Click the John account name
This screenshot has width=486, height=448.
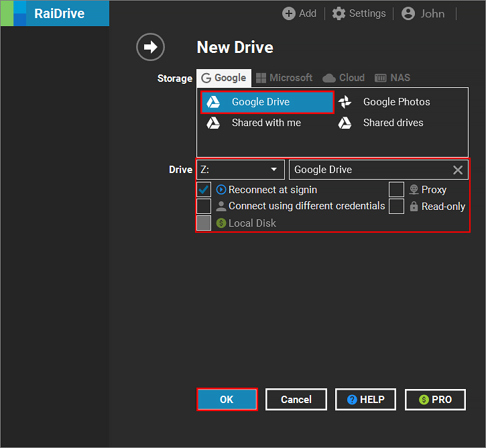[432, 13]
